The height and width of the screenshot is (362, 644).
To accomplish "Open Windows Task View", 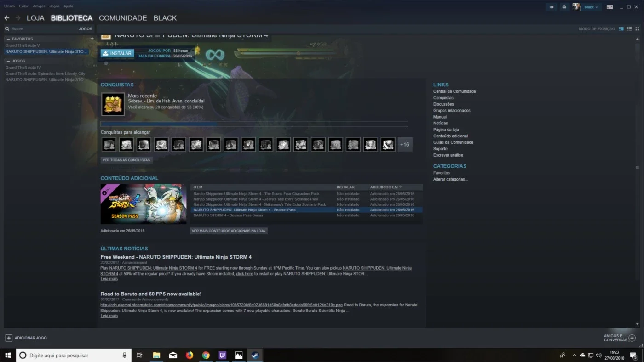I will click(x=139, y=355).
